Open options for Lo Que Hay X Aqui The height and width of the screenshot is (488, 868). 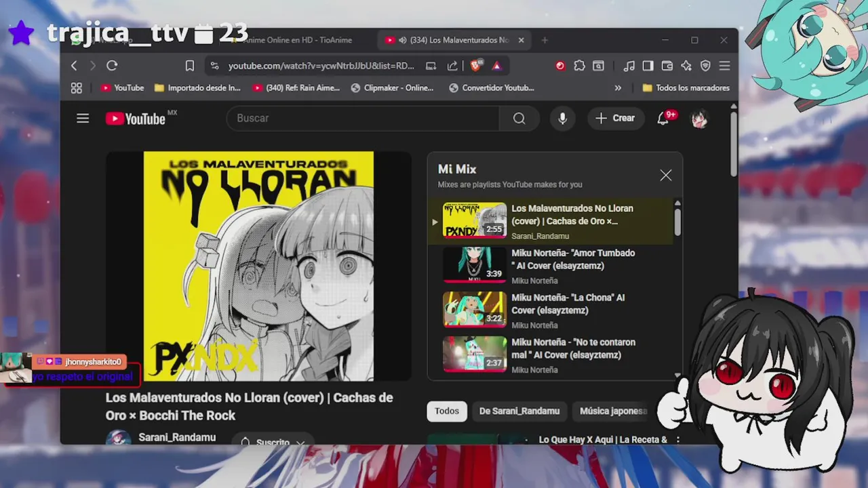[677, 440]
